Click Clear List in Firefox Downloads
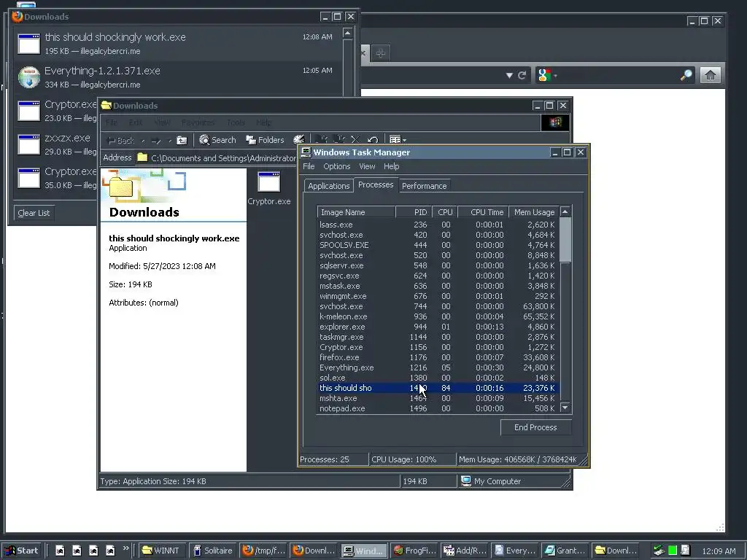This screenshot has height=560, width=747. [34, 213]
